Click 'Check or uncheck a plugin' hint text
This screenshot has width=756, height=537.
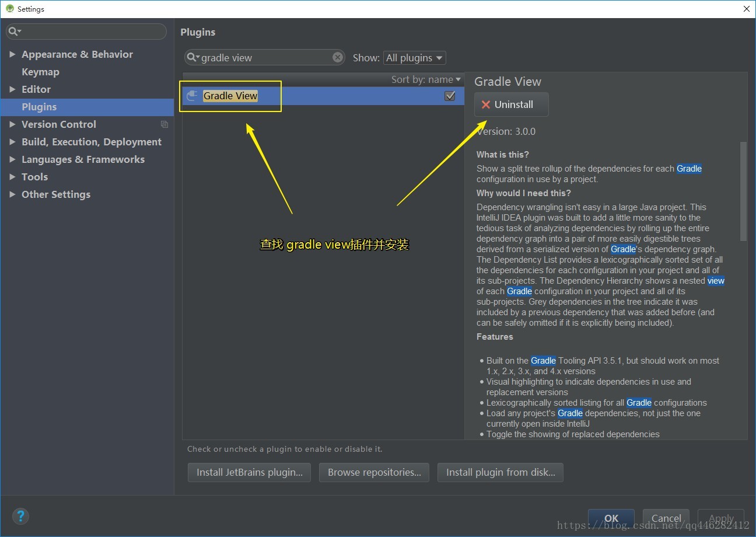tap(285, 449)
